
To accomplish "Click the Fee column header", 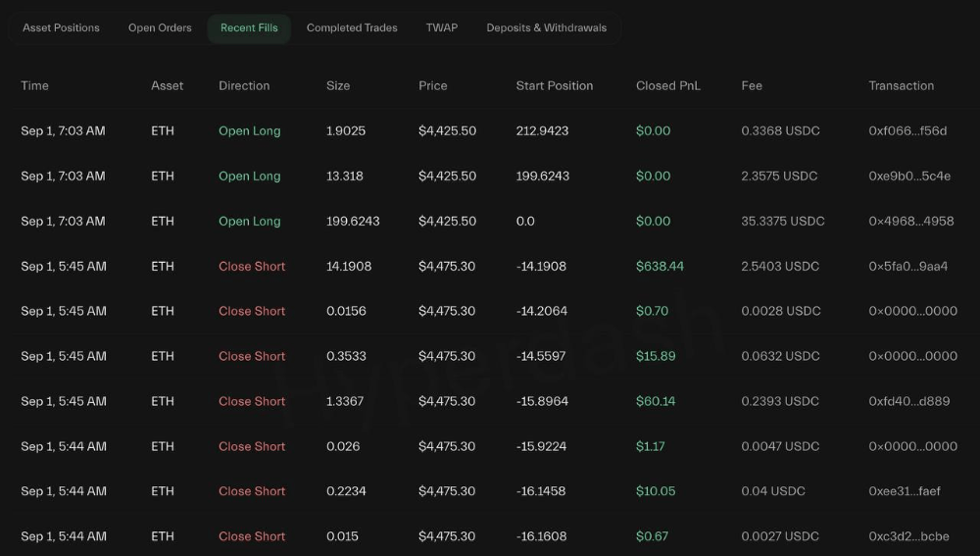I will (x=752, y=85).
